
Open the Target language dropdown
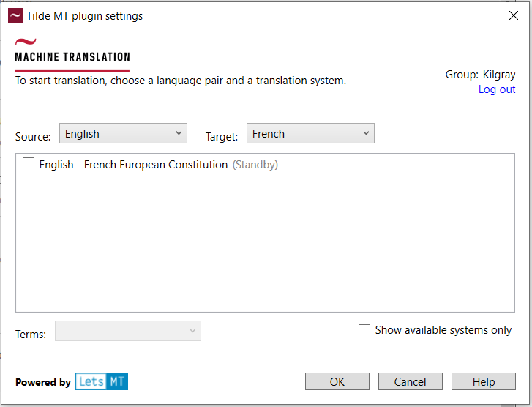[310, 134]
